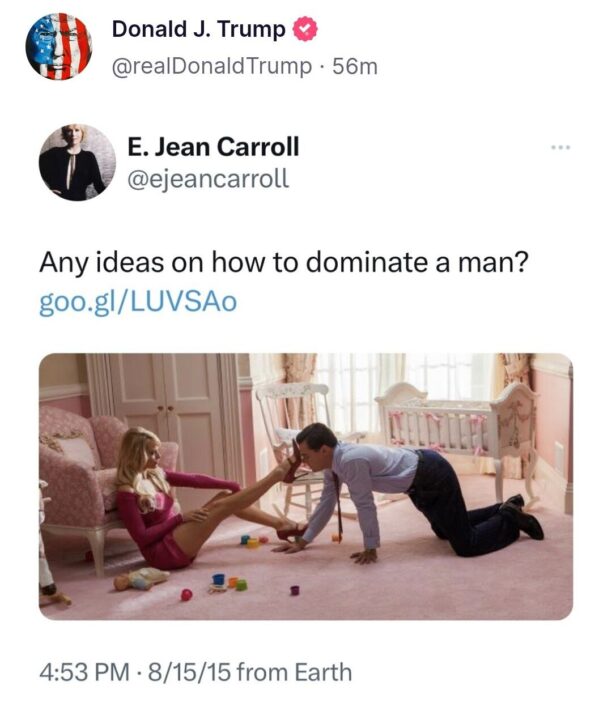The image size is (612, 720).
Task: Click the flag-patterned profile avatar at top
Action: click(58, 46)
